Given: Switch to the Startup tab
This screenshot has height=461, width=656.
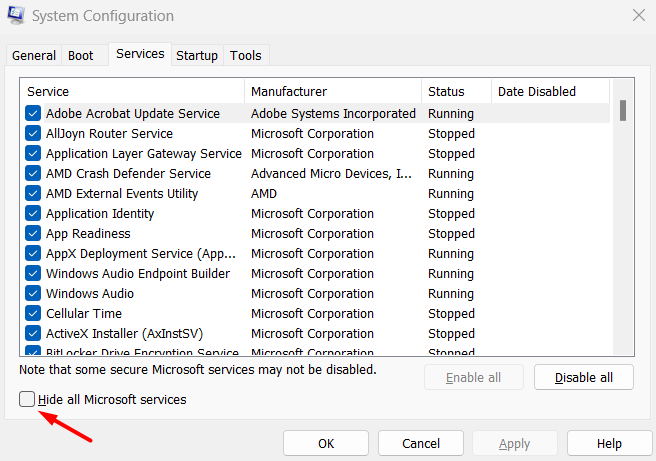Looking at the screenshot, I should [x=197, y=56].
